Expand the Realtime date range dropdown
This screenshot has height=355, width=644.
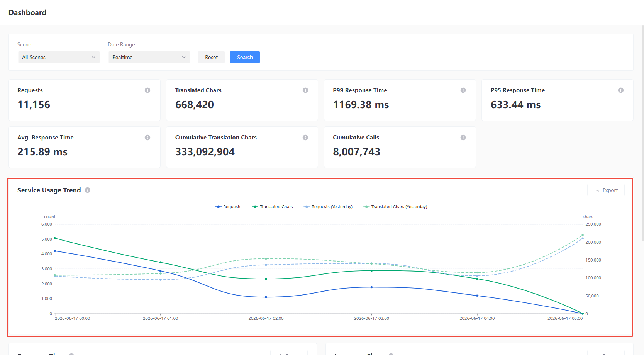[x=149, y=57]
